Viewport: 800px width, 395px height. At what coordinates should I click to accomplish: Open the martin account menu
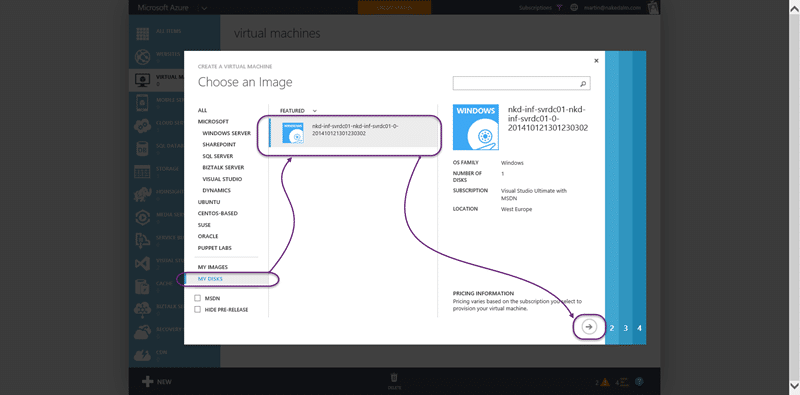tap(611, 8)
